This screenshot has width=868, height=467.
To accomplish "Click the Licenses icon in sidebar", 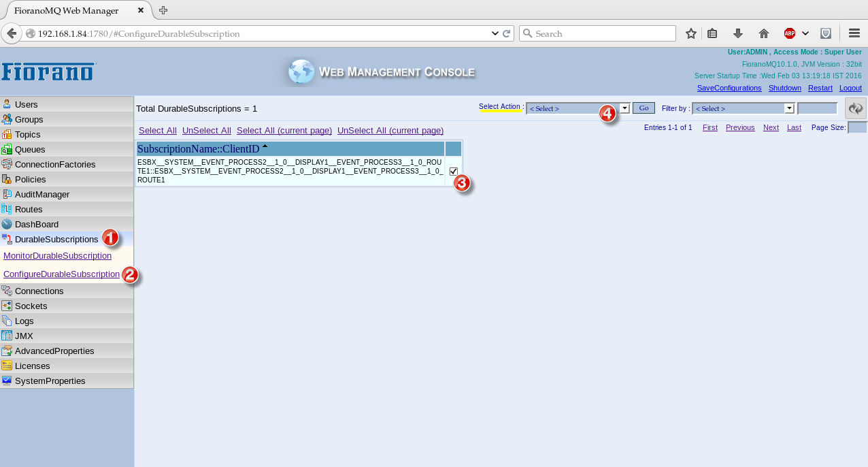I will 7,366.
